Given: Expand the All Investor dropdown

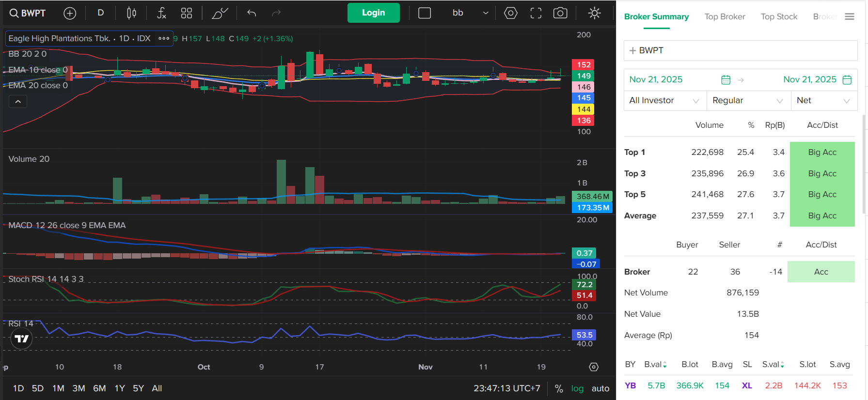Looking at the screenshot, I should tap(664, 101).
